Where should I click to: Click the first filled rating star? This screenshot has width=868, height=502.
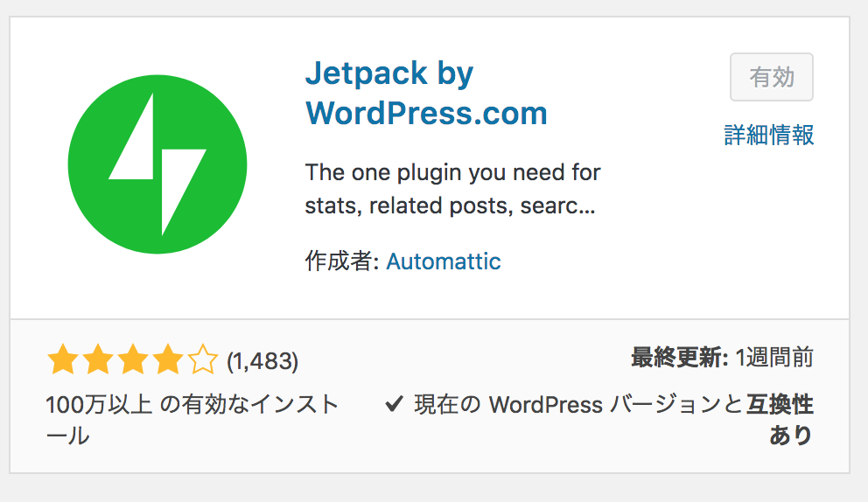62,359
